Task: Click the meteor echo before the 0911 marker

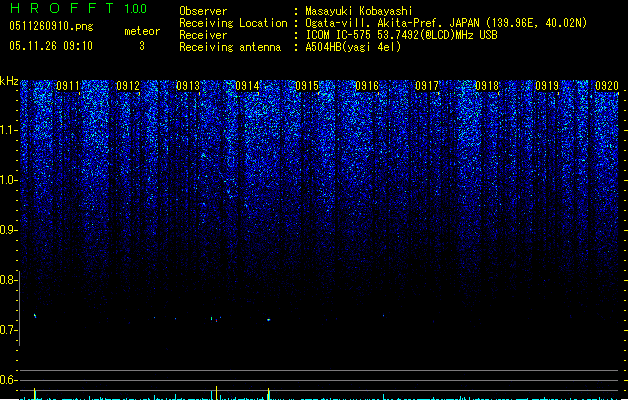Action: point(35,316)
